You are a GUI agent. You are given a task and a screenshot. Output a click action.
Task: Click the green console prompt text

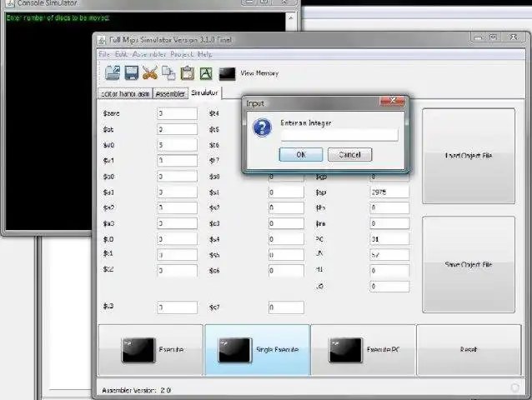[58, 17]
